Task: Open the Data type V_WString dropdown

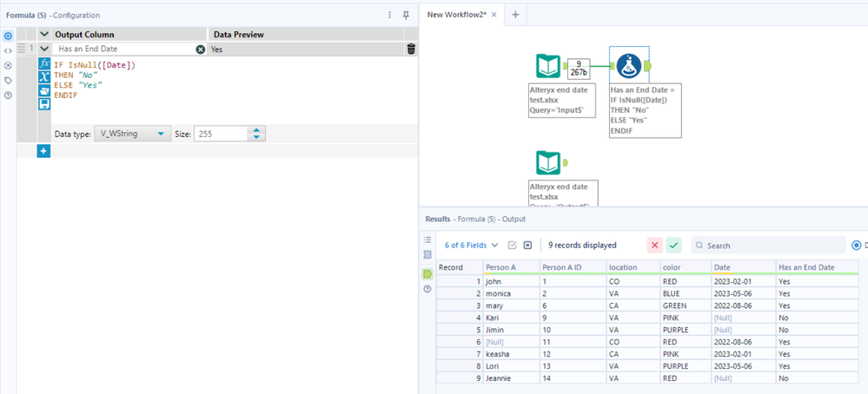Action: coord(132,134)
